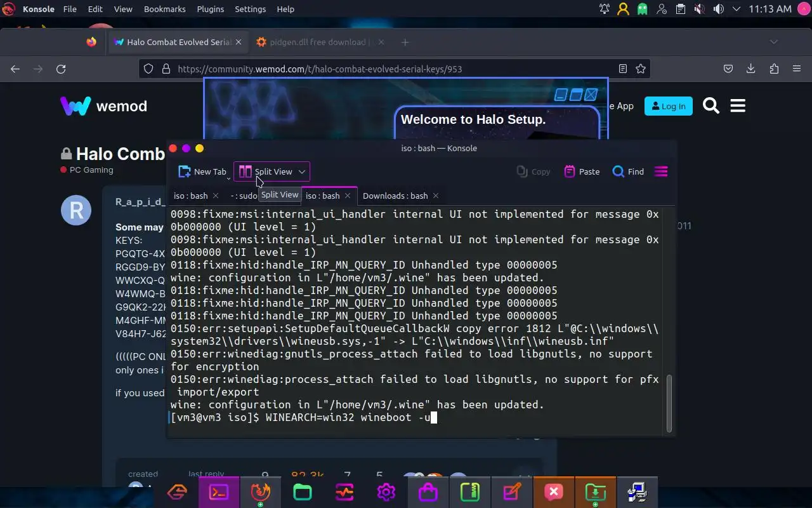Open the software store bag dock icon
812x508 pixels.
[x=428, y=492]
